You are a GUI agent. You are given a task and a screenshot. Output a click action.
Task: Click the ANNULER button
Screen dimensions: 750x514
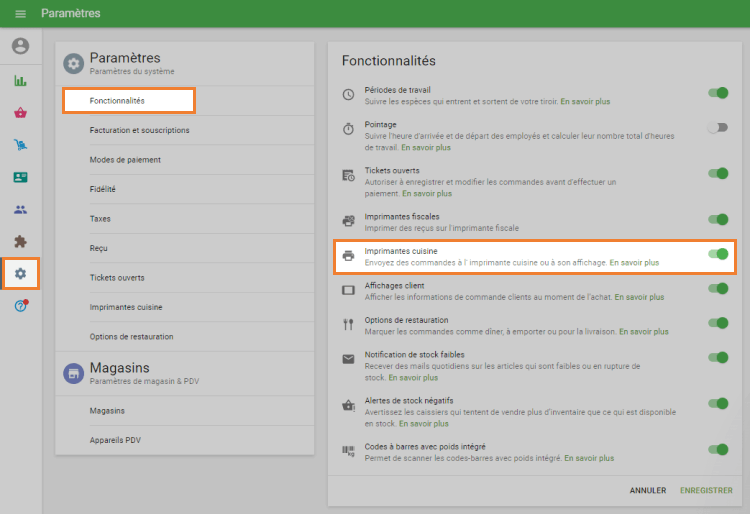[648, 490]
